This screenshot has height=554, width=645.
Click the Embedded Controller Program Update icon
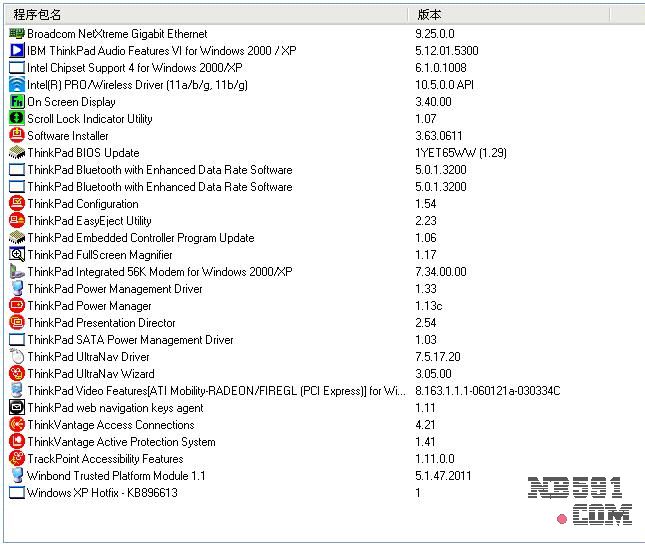17,238
